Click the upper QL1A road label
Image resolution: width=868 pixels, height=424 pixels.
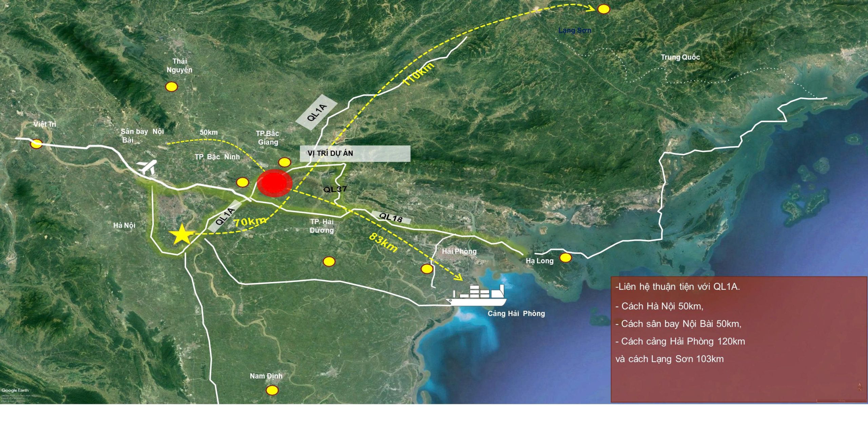(x=316, y=112)
